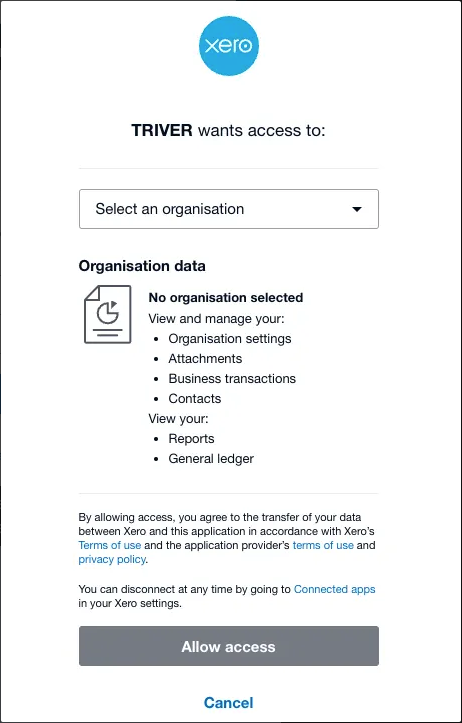Click the Allow access button

click(229, 646)
